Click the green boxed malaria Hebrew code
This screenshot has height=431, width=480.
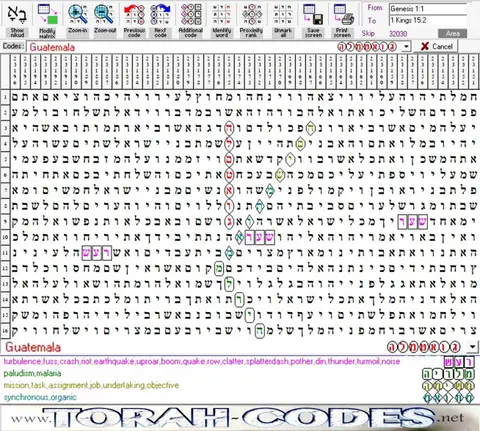tap(448, 374)
